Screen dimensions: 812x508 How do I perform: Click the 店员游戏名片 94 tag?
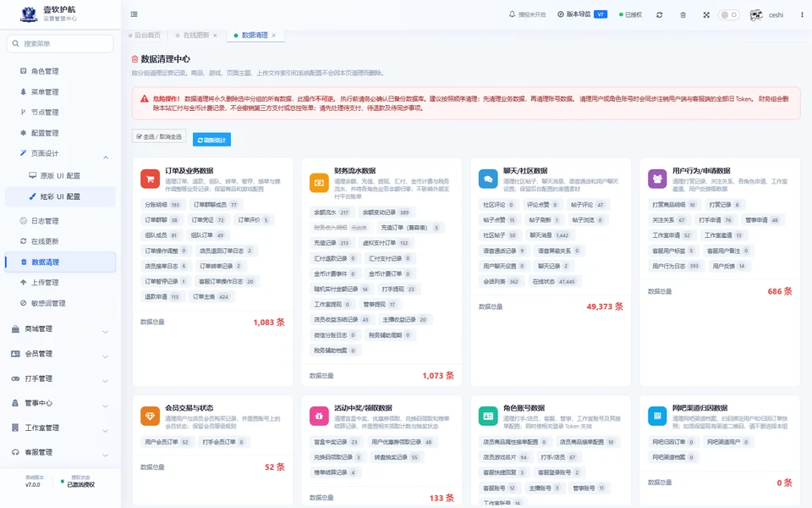coord(506,458)
